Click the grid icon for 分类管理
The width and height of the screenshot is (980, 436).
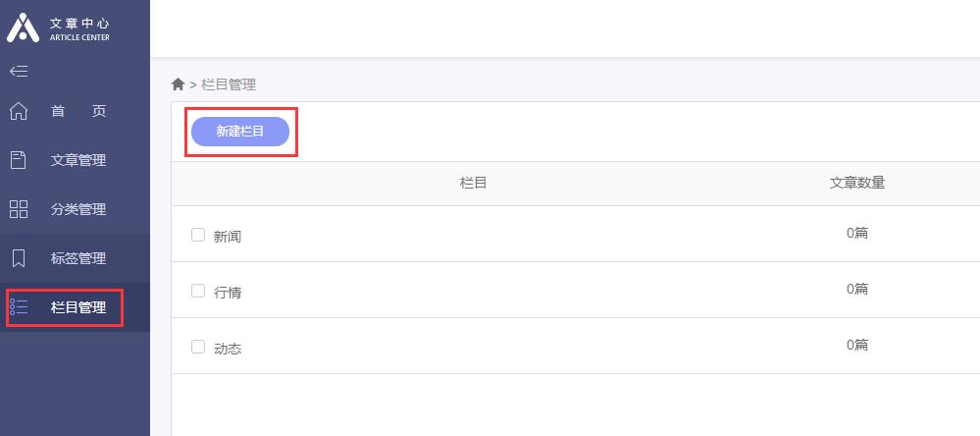pyautogui.click(x=19, y=209)
